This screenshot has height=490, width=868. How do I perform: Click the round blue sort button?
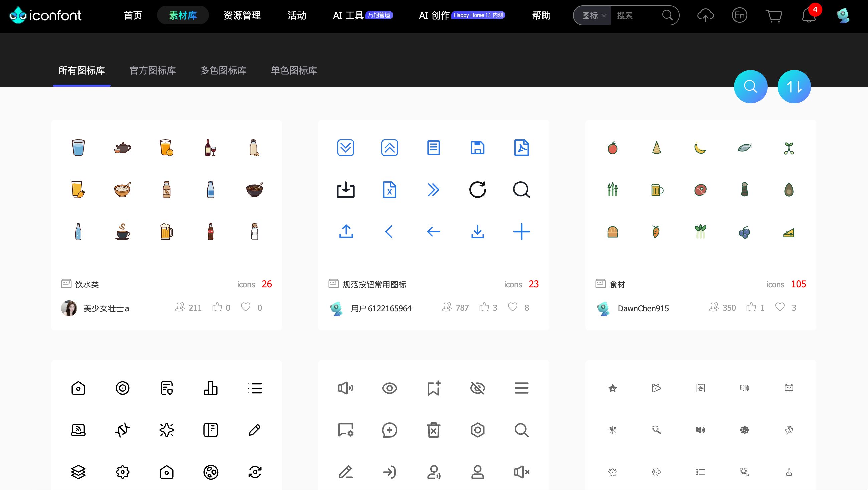794,86
